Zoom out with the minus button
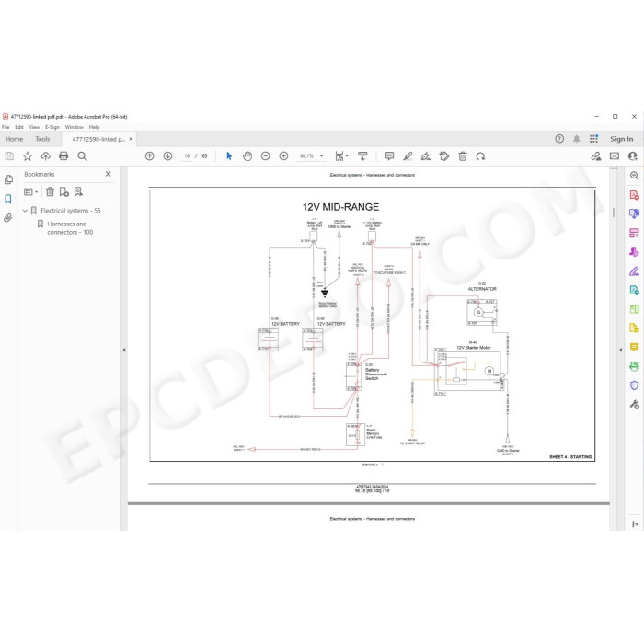644x644 pixels. pyautogui.click(x=265, y=156)
